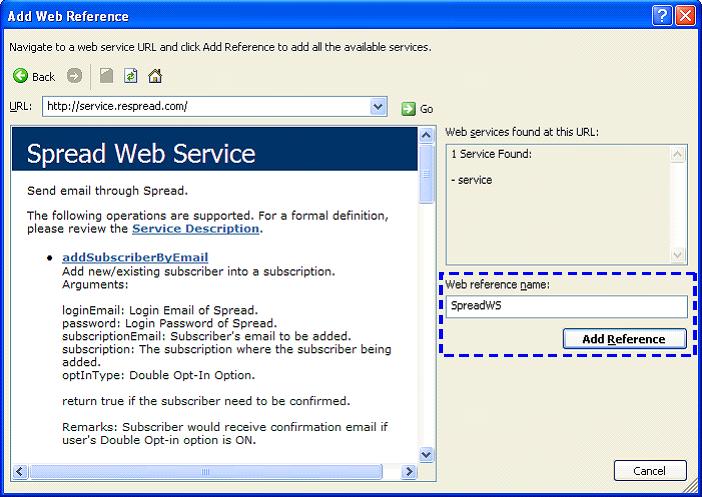Click the Help question mark button
Viewport: 702px width, 497px height.
click(x=662, y=16)
